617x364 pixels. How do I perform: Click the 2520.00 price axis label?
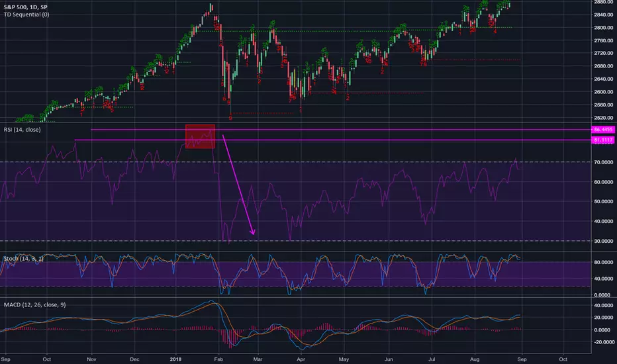coord(604,118)
